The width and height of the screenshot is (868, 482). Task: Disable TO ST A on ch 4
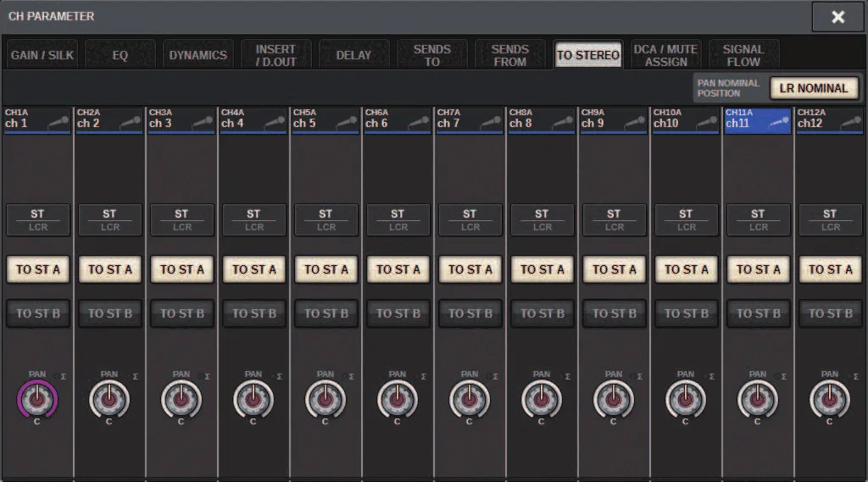[x=254, y=269]
